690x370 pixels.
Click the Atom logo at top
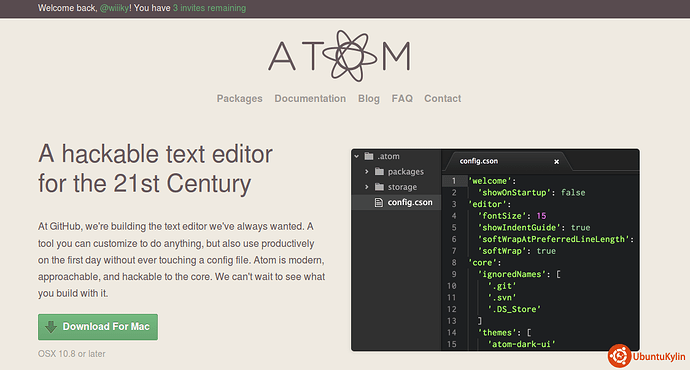point(339,56)
